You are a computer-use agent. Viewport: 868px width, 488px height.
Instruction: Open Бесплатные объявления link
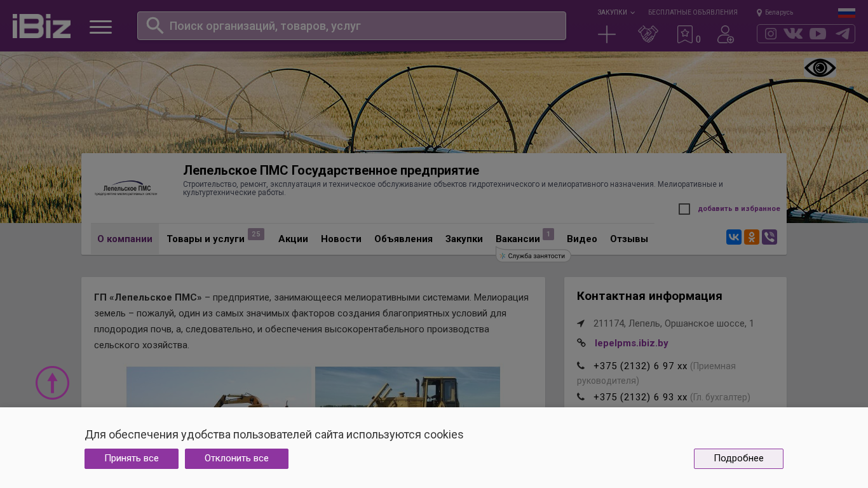tap(693, 13)
